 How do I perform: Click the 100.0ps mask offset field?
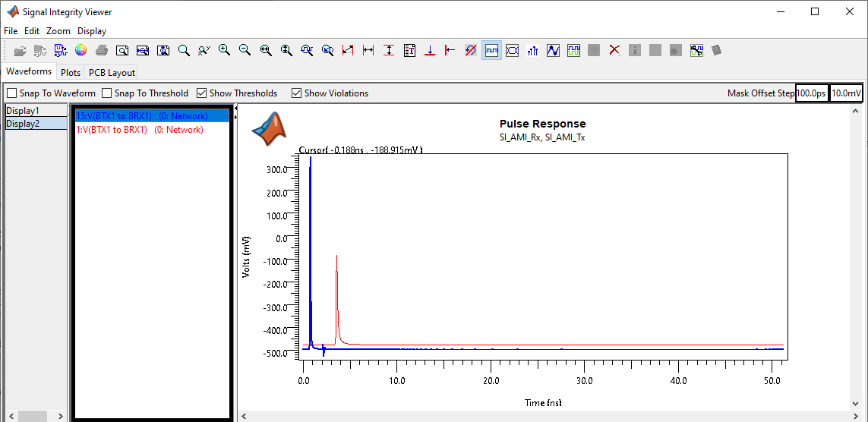(x=811, y=93)
